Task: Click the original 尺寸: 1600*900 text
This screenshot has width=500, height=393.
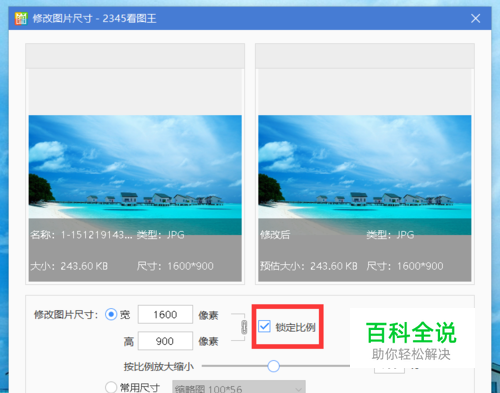Action: [175, 266]
